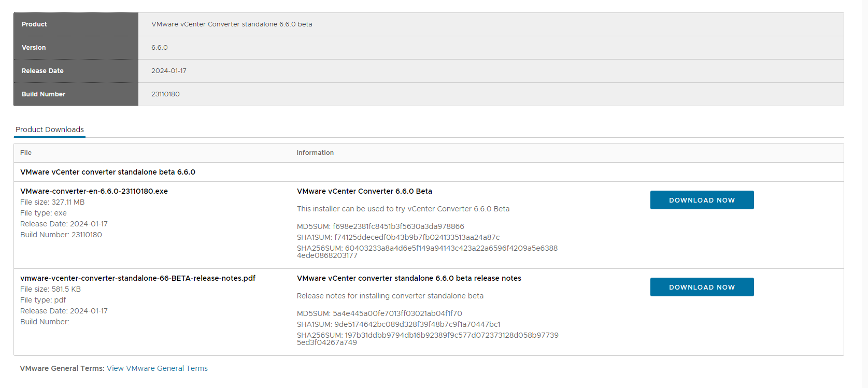Click SHA1SUM starting f74125ddecedf0b43
Viewport: 868px width, 388px height.
(x=398, y=237)
